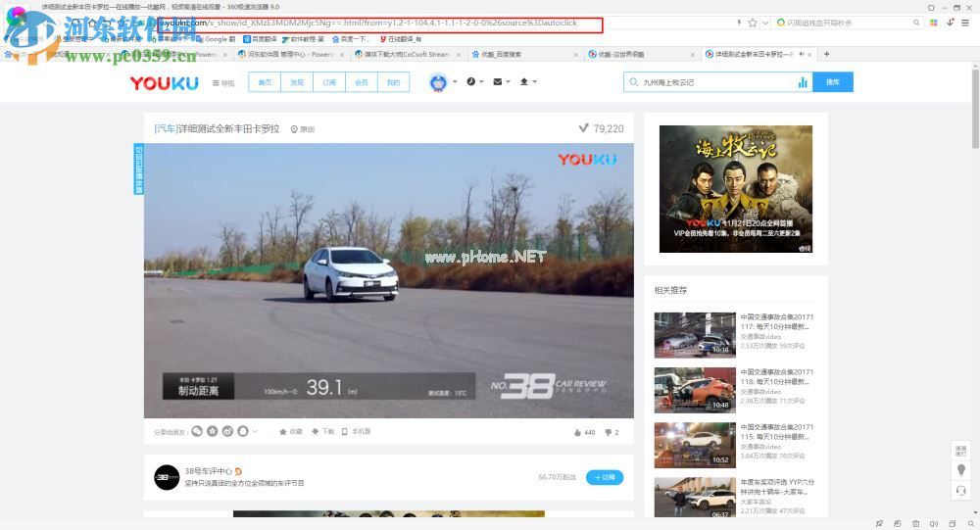Image resolution: width=980 pixels, height=530 pixels.
Task: Open recommended video thumbnail with duration 10:48
Action: (x=695, y=390)
